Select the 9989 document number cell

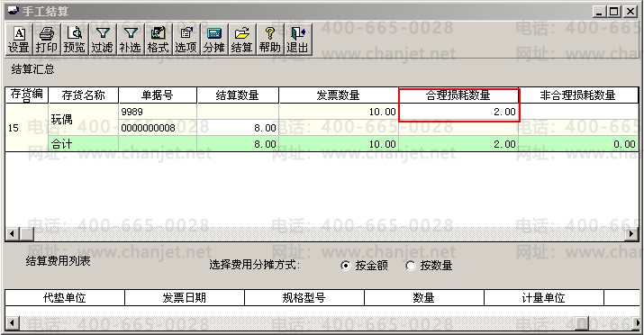pos(158,112)
